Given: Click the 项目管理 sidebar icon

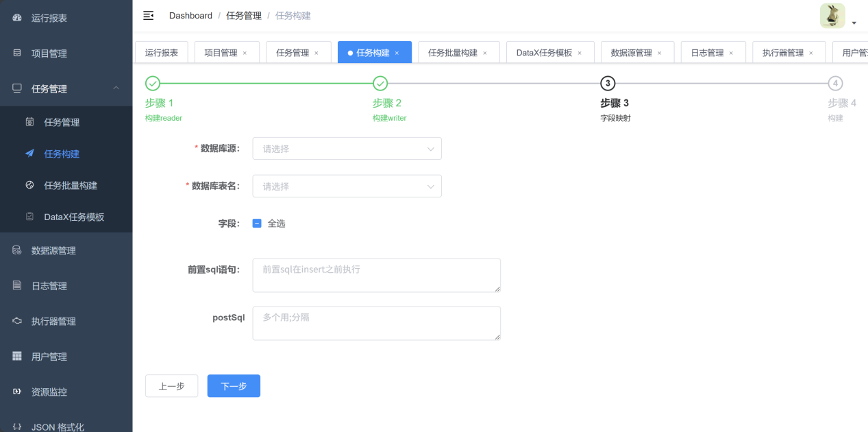Looking at the screenshot, I should 17,53.
